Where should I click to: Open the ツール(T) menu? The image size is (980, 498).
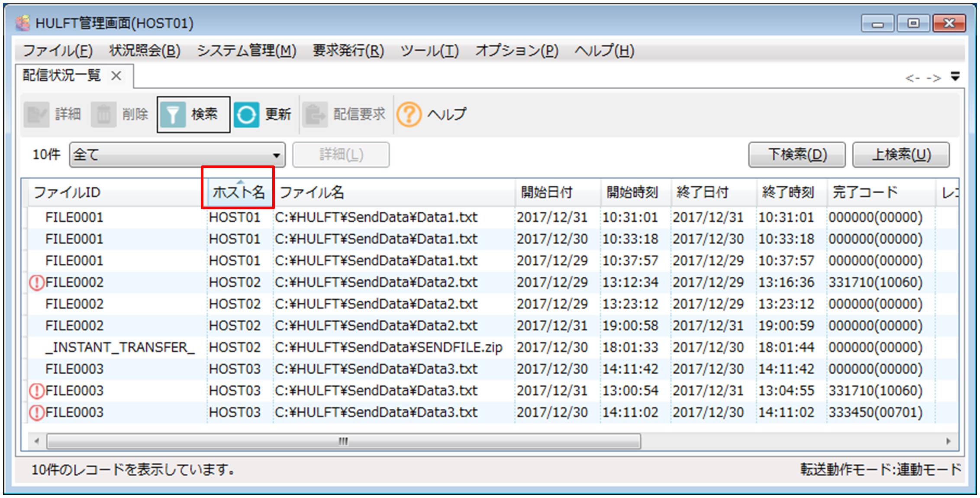click(429, 51)
